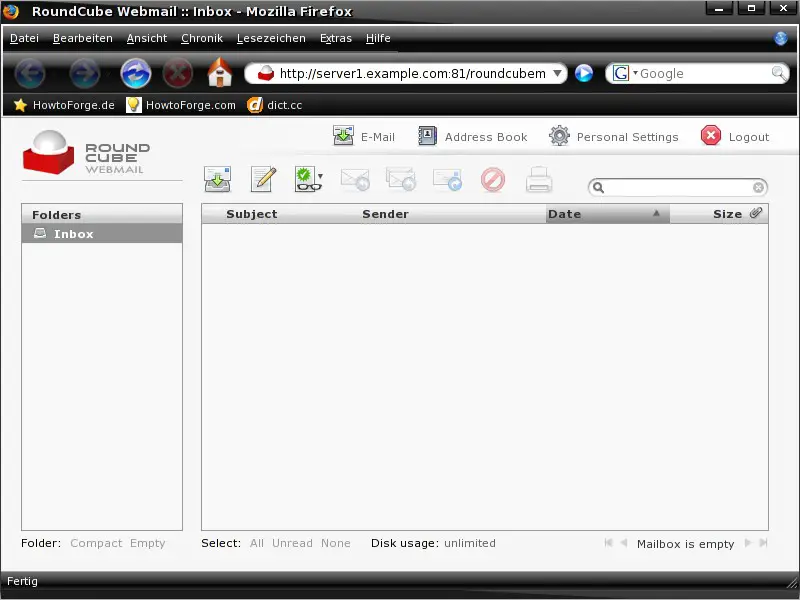Open Personal Settings

[614, 137]
